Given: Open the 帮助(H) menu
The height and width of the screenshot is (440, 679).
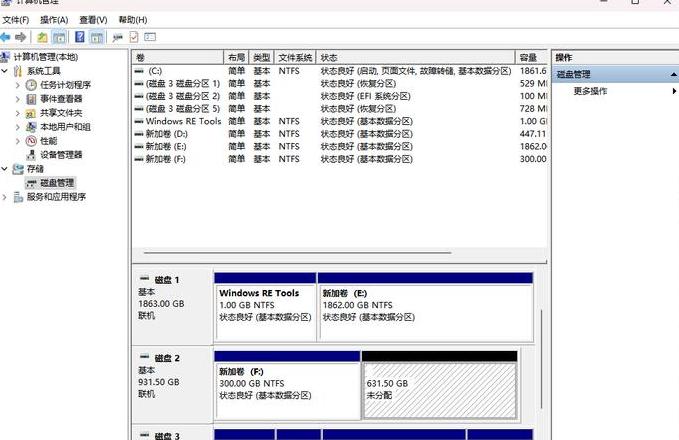Looking at the screenshot, I should coord(133,20).
